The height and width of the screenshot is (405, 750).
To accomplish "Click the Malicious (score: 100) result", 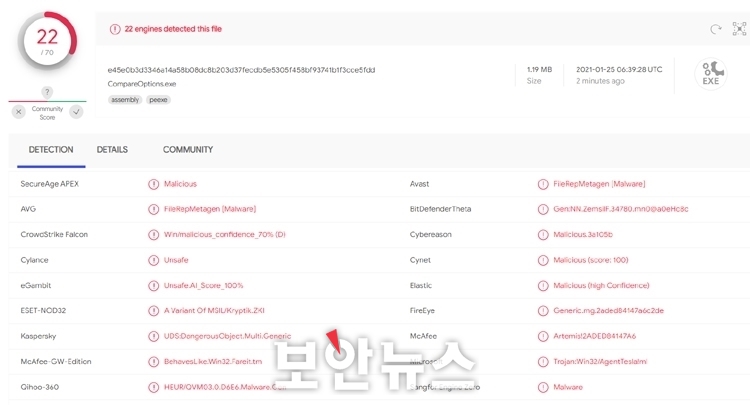I will click(x=591, y=260).
